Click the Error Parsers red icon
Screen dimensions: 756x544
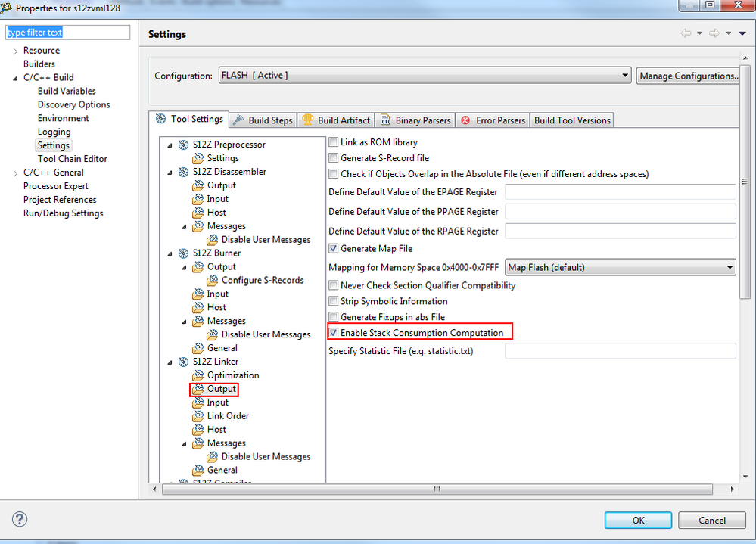[465, 120]
